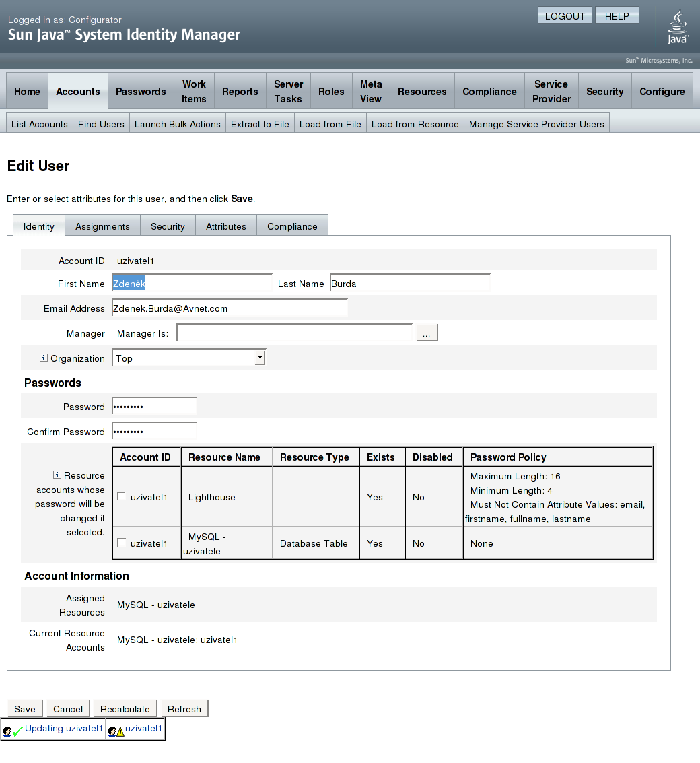The width and height of the screenshot is (700, 763).
Task: Go to the Configure tab
Action: pyautogui.click(x=662, y=91)
